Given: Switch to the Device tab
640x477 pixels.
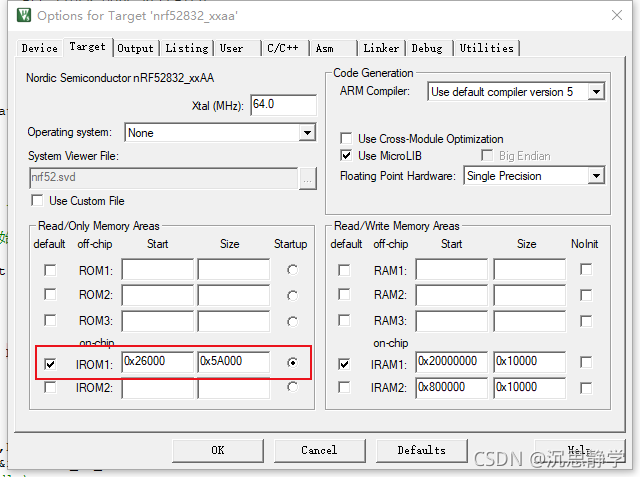Looking at the screenshot, I should [40, 48].
